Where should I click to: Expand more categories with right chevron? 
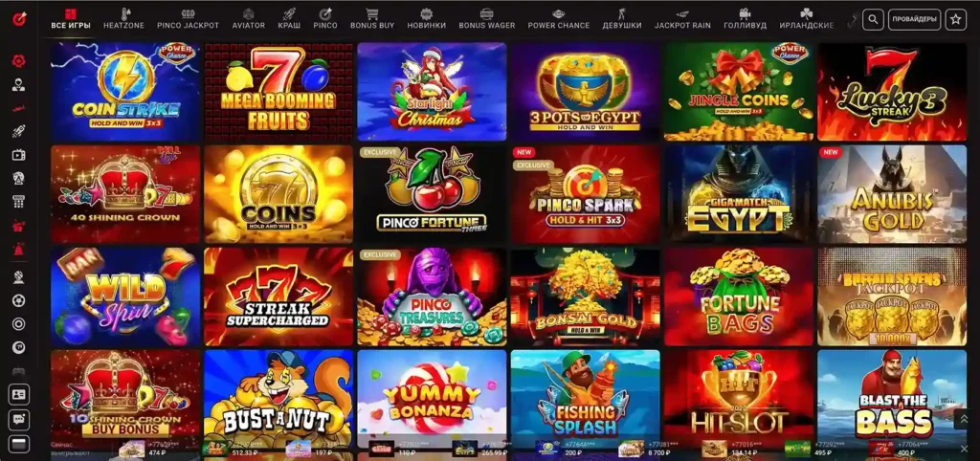click(850, 20)
